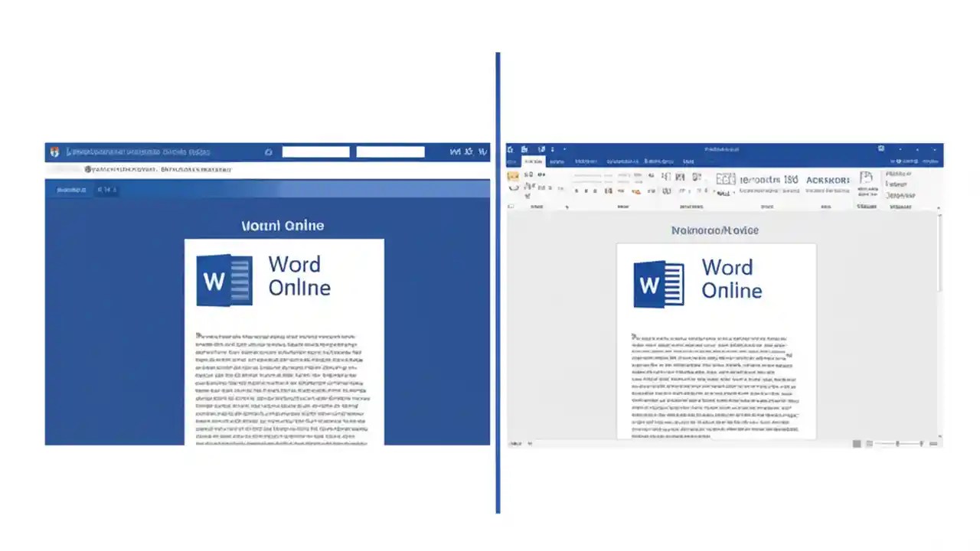Select the Paste icon in the Clipboard group
The width and height of the screenshot is (980, 551).
pos(511,176)
